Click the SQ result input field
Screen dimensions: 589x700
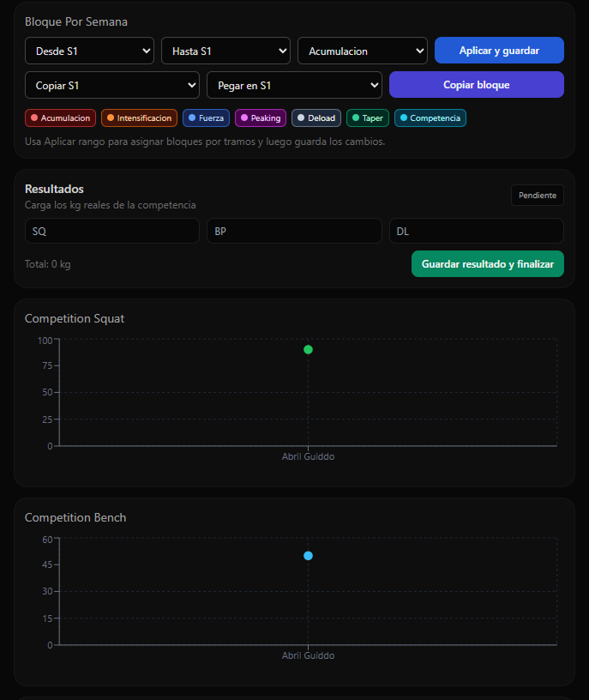point(112,232)
